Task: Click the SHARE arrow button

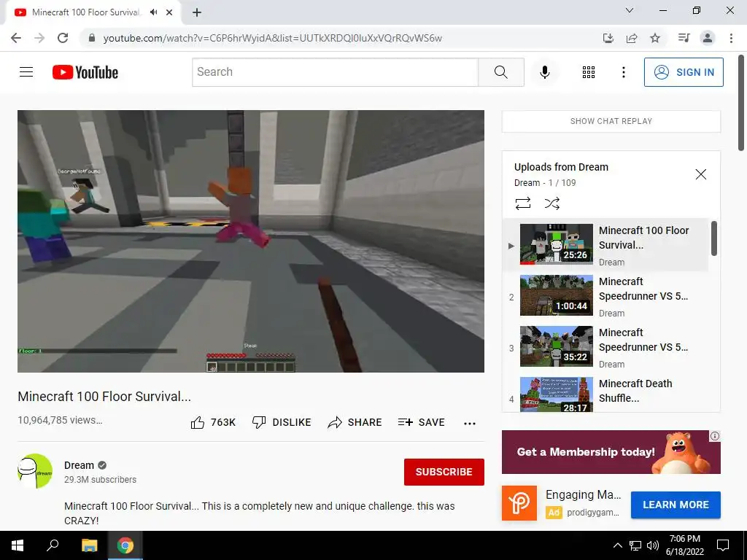Action: coord(355,422)
